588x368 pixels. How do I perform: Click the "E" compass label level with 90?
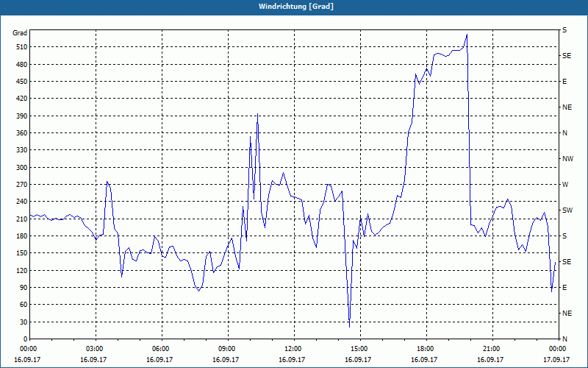click(564, 288)
